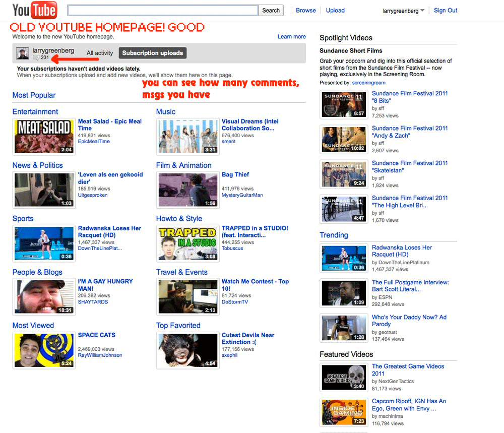Click the SPACE CATS video thumbnail

tap(44, 350)
